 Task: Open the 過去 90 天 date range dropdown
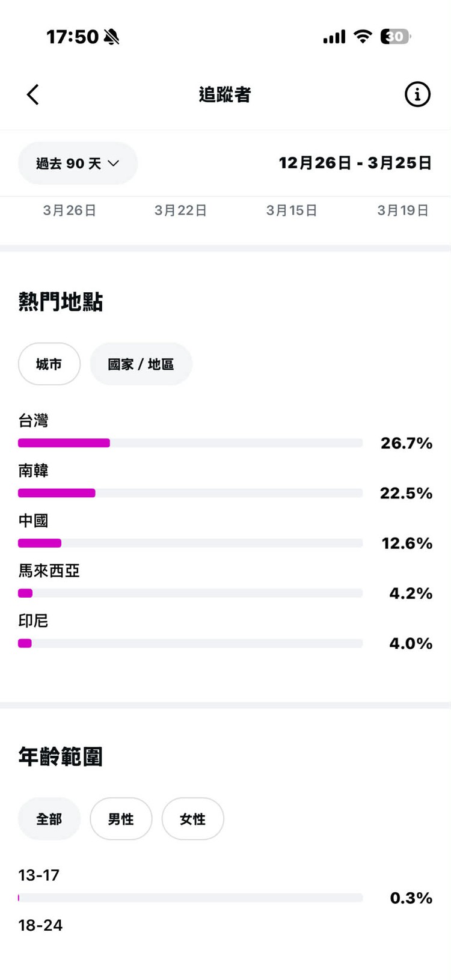[77, 163]
